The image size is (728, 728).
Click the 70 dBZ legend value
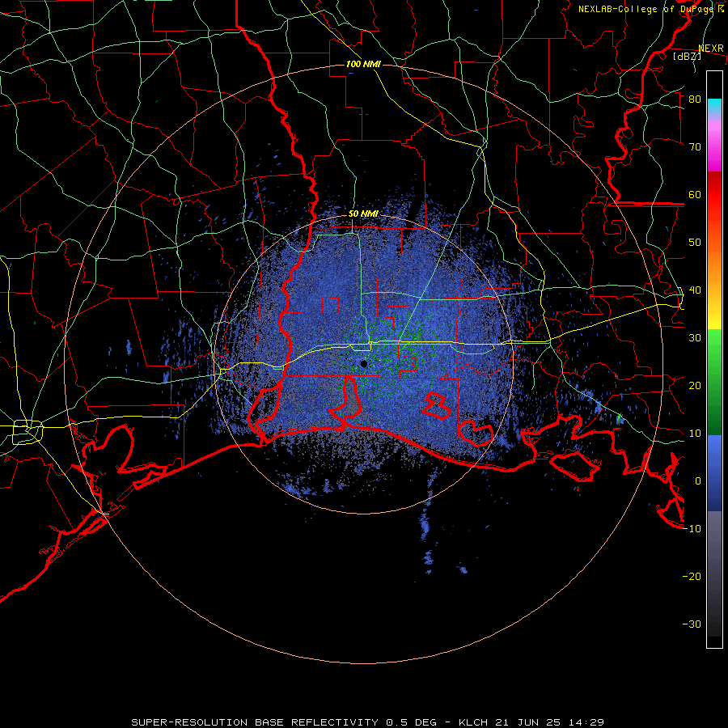point(695,147)
